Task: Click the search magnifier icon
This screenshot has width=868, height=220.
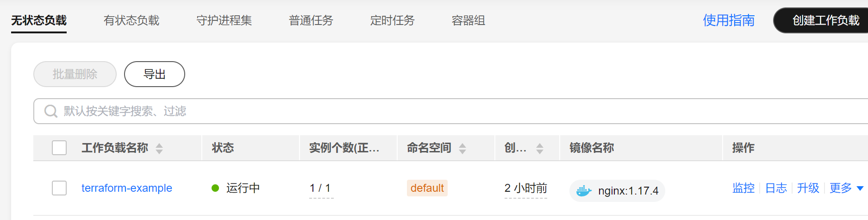Action: coord(50,111)
